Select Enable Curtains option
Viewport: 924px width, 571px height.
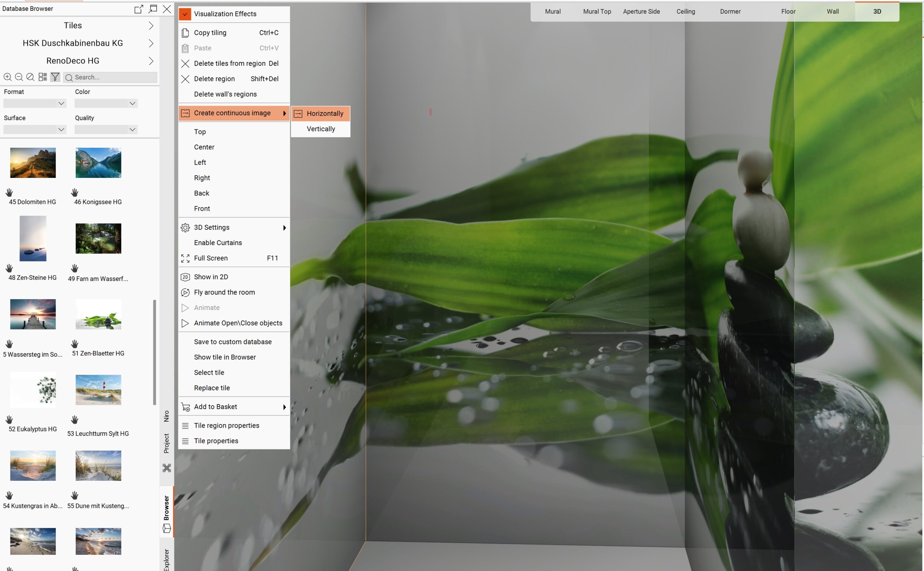pos(218,243)
